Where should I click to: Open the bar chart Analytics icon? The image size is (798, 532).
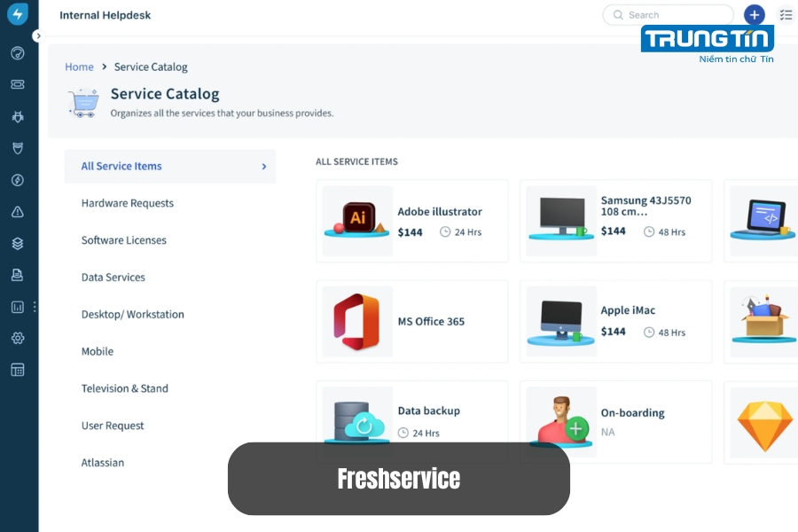(17, 308)
